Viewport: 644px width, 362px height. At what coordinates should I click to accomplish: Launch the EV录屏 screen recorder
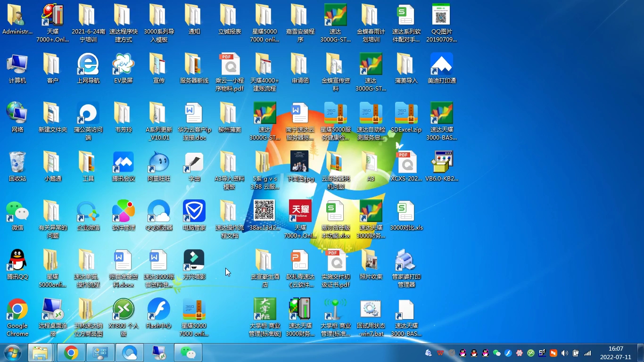click(124, 69)
